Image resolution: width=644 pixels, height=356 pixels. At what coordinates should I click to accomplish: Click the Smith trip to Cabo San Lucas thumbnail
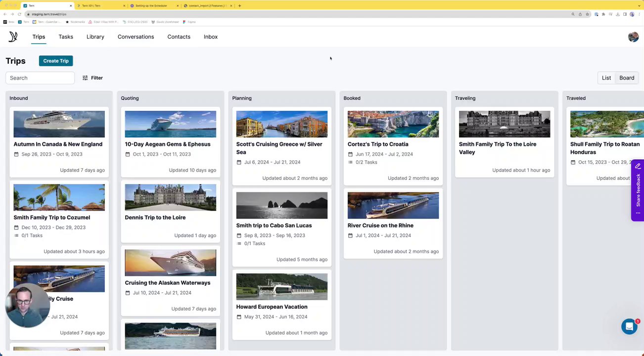282,205
